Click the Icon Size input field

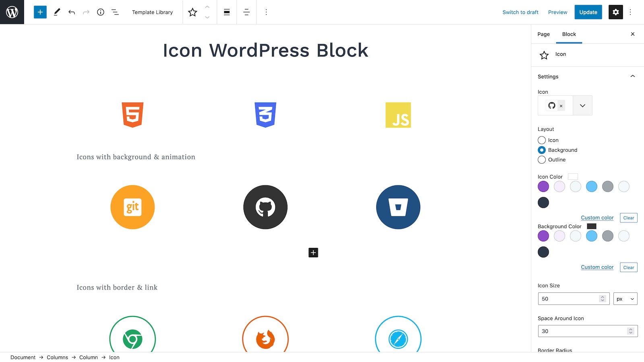coord(574,299)
